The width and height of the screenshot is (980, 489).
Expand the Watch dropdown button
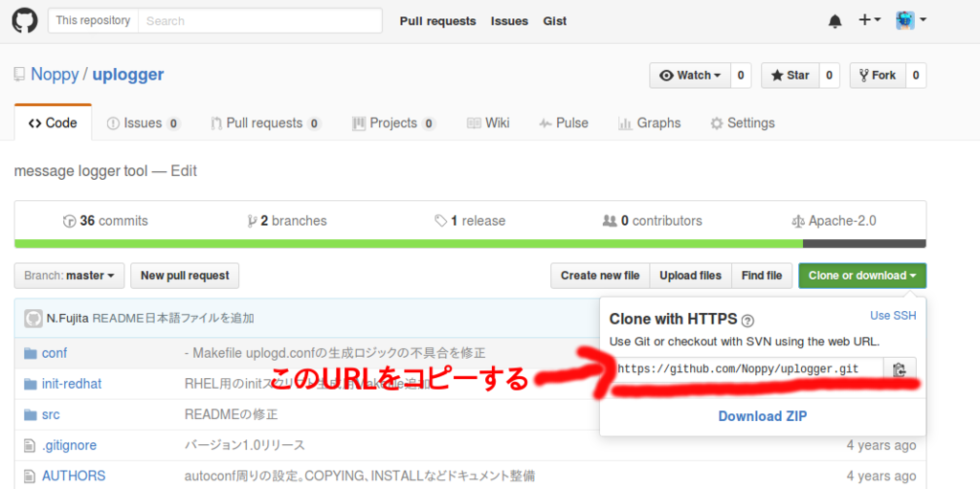690,76
